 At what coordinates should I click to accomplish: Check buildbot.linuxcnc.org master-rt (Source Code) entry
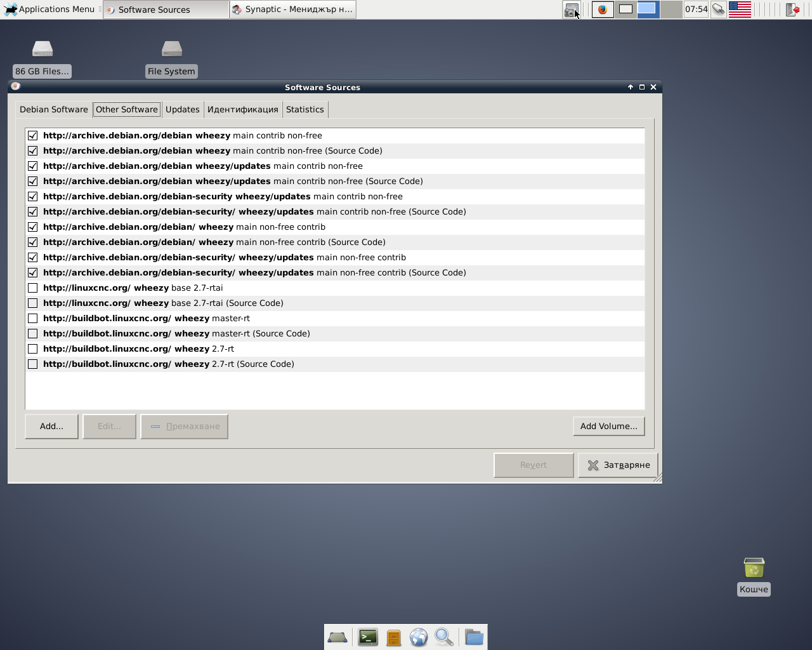[33, 334]
